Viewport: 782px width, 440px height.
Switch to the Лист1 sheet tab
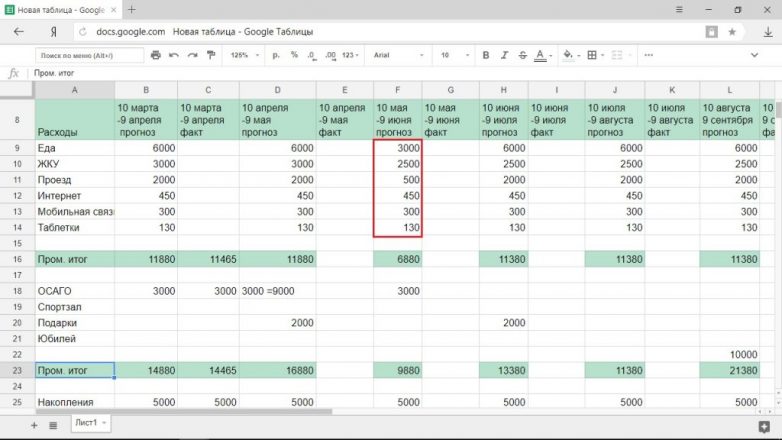(x=90, y=424)
